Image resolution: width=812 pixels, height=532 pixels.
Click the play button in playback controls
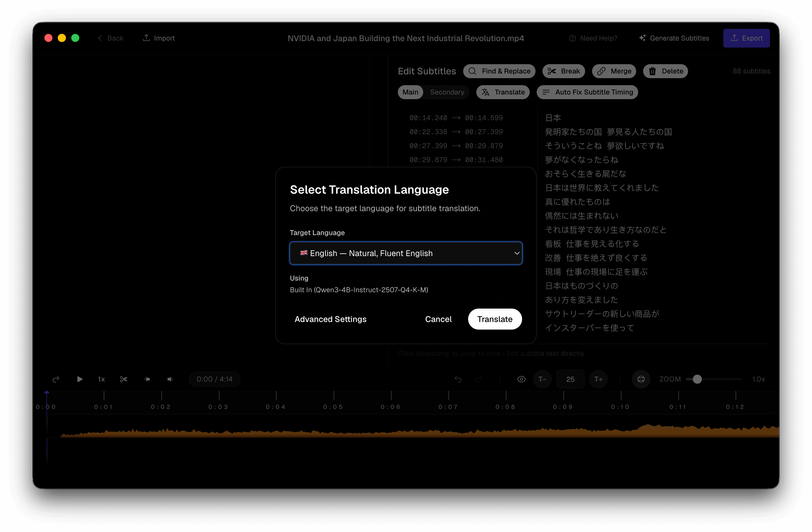[80, 379]
